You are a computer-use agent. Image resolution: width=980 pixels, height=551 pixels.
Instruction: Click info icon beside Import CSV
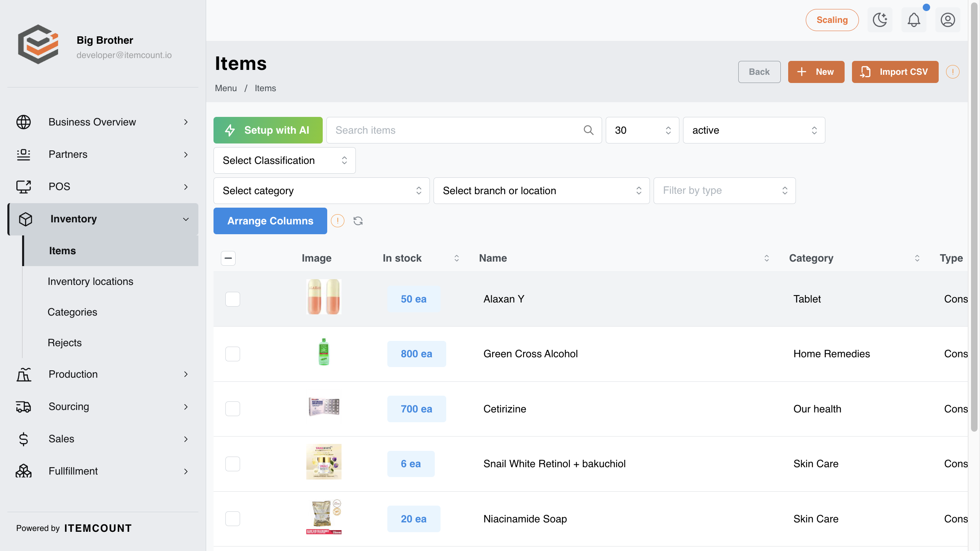(953, 72)
